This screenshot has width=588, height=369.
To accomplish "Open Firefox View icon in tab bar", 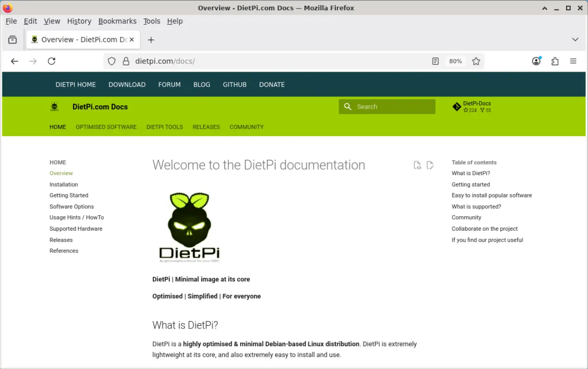I will pyautogui.click(x=13, y=40).
